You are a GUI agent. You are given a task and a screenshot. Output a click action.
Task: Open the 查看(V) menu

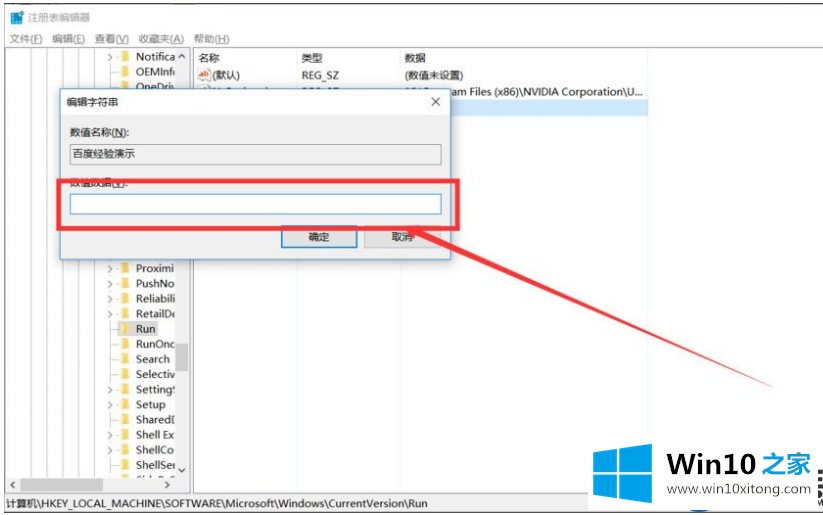111,39
